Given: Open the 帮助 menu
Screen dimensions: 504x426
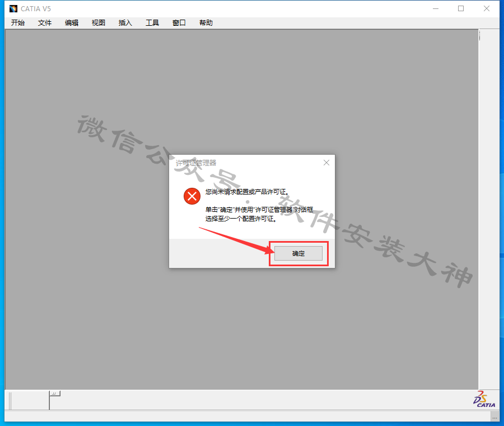Looking at the screenshot, I should [x=206, y=23].
